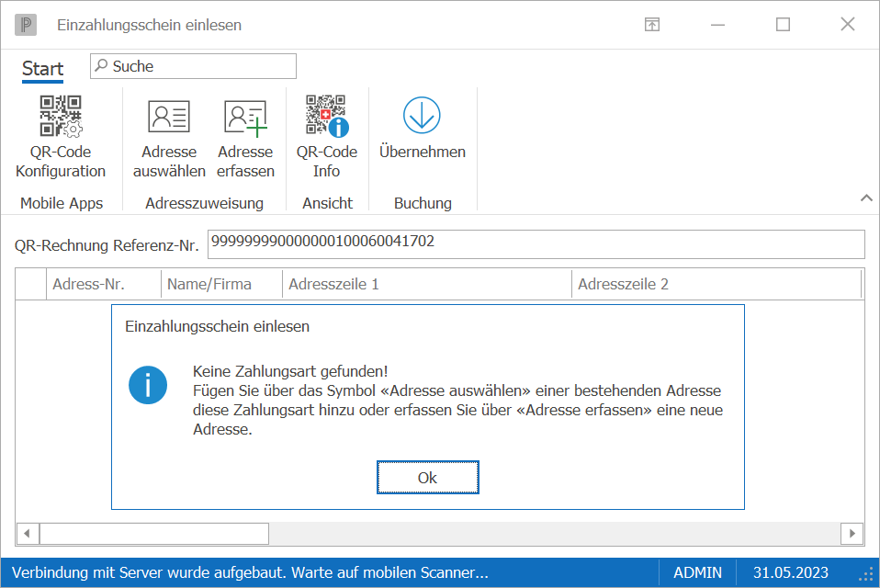Image resolution: width=880 pixels, height=588 pixels.
Task: Click ribbon display options icon
Action: point(652,25)
